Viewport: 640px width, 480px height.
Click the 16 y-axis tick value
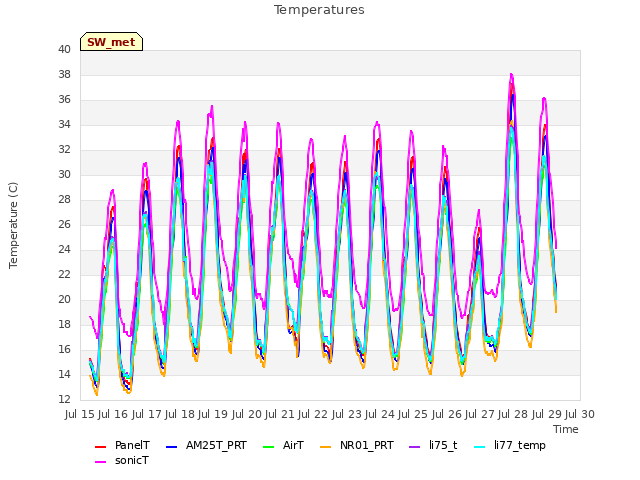(64, 349)
